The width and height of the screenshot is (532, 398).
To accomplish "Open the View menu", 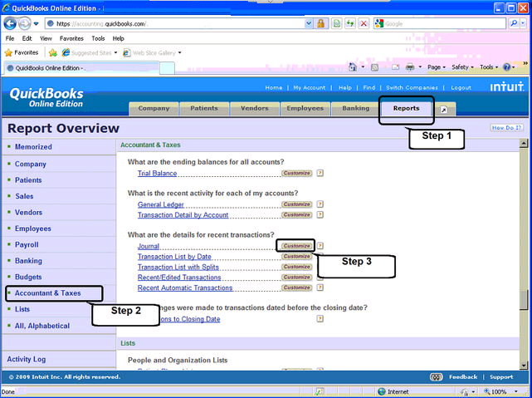I will click(46, 38).
